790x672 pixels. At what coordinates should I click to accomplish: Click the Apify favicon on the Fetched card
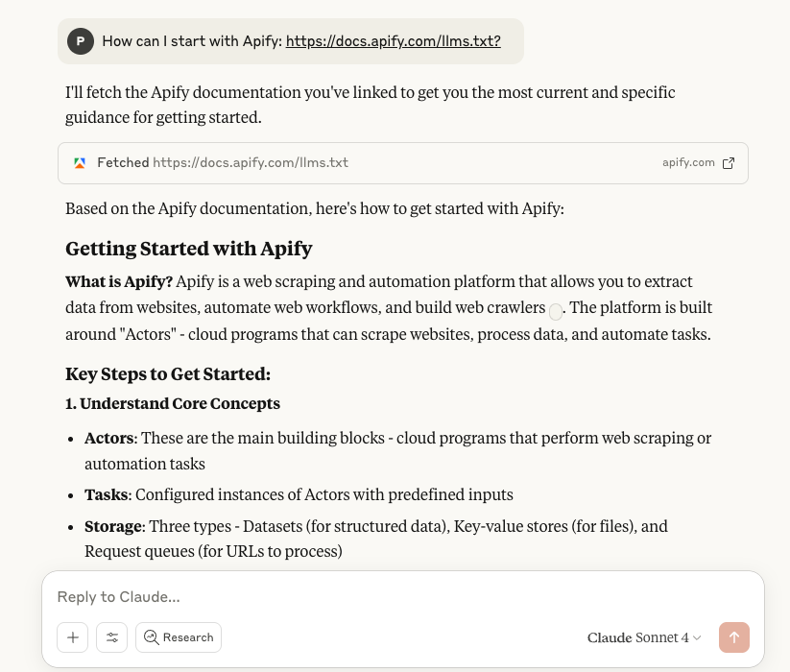[x=80, y=163]
